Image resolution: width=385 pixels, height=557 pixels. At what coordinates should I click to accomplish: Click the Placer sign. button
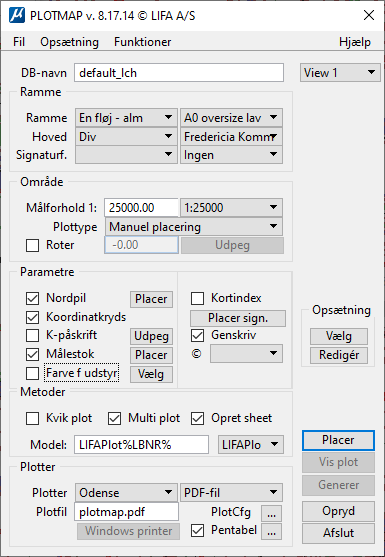238,318
